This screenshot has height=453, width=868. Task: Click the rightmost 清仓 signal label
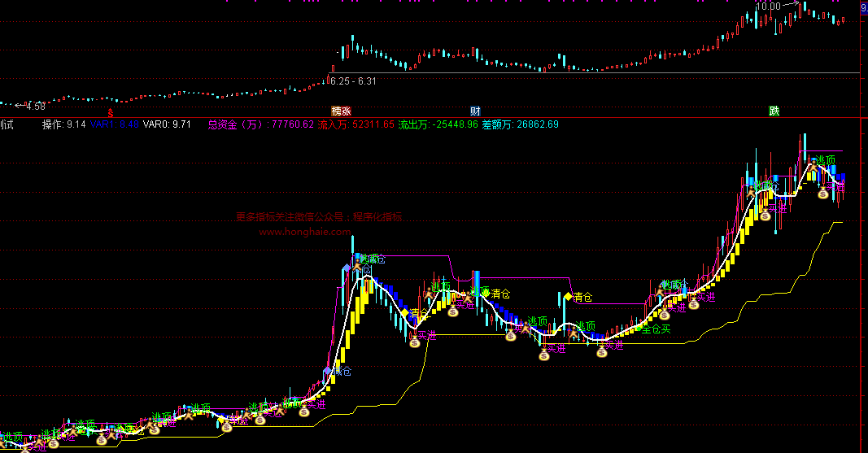583,296
